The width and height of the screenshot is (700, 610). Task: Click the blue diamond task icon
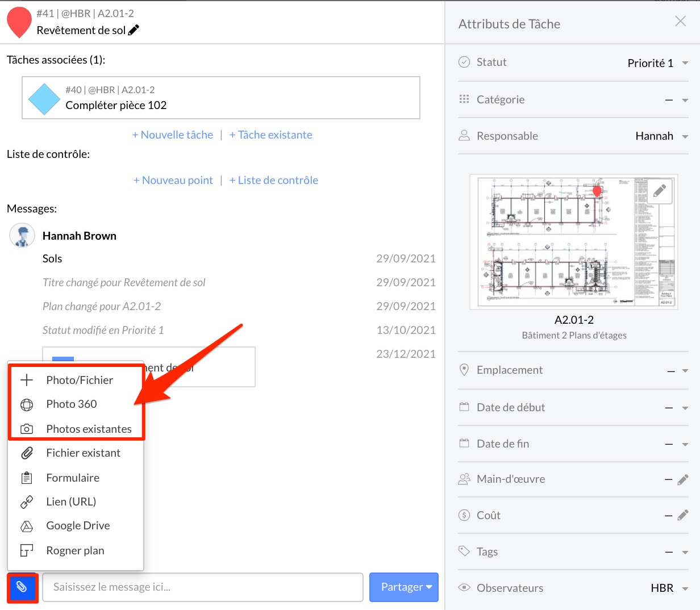pyautogui.click(x=44, y=99)
